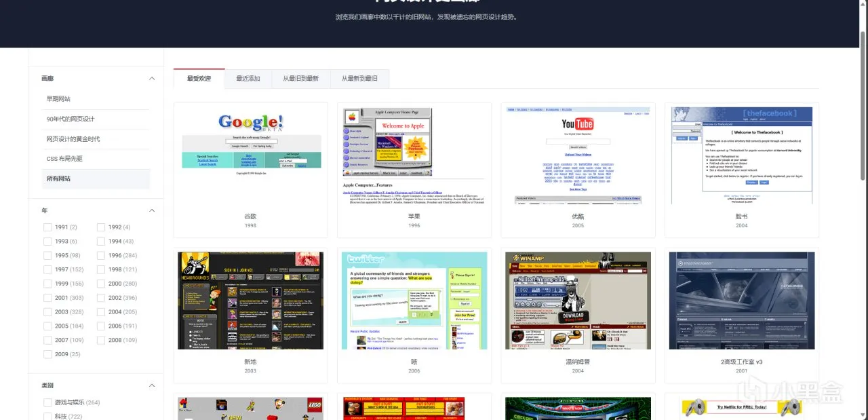
Task: Switch to the 最近添加 tab
Action: 248,79
